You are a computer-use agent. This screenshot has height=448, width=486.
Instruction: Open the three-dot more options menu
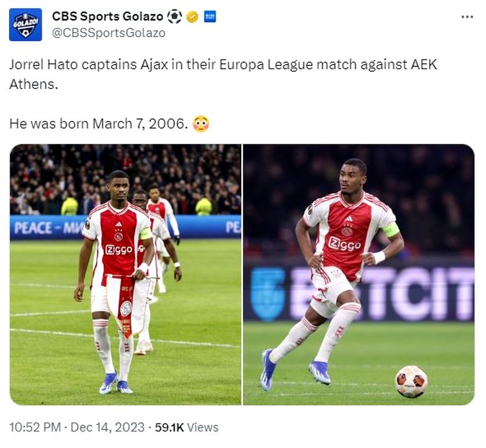click(x=467, y=17)
